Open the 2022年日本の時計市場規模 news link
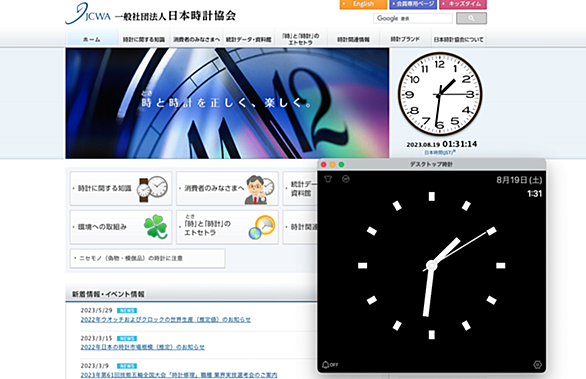 coord(143,347)
